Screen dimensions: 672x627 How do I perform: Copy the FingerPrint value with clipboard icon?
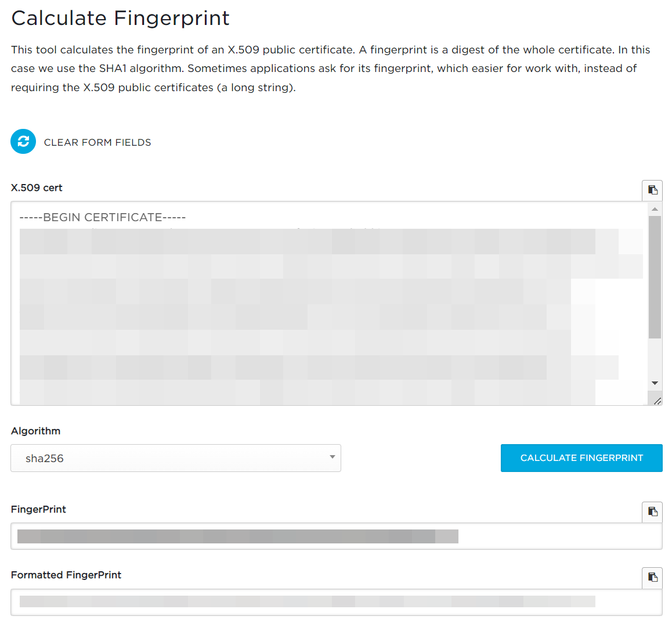point(652,511)
